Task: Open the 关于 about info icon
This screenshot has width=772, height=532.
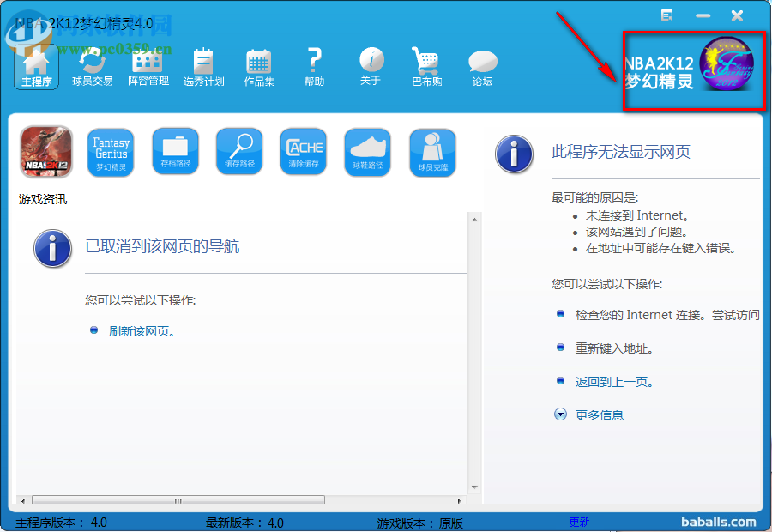Action: pos(371,67)
